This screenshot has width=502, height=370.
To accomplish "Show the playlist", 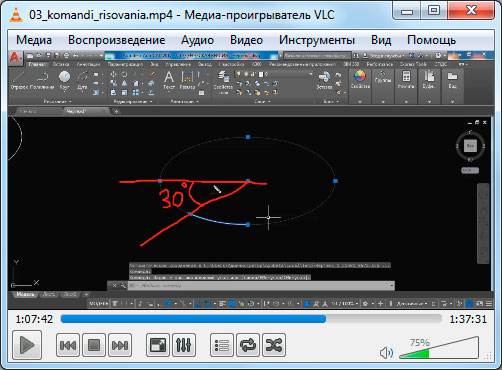I will tap(222, 345).
